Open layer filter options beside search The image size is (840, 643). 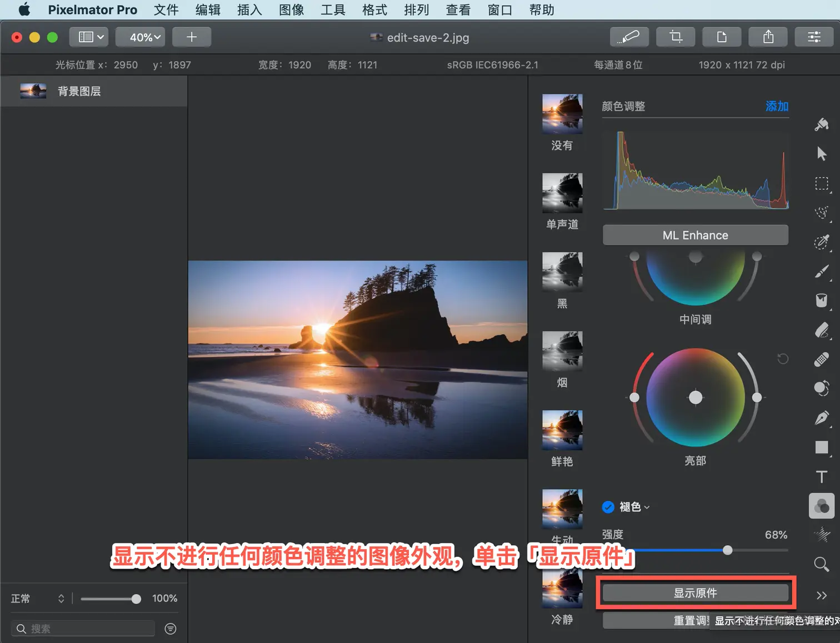click(x=171, y=629)
